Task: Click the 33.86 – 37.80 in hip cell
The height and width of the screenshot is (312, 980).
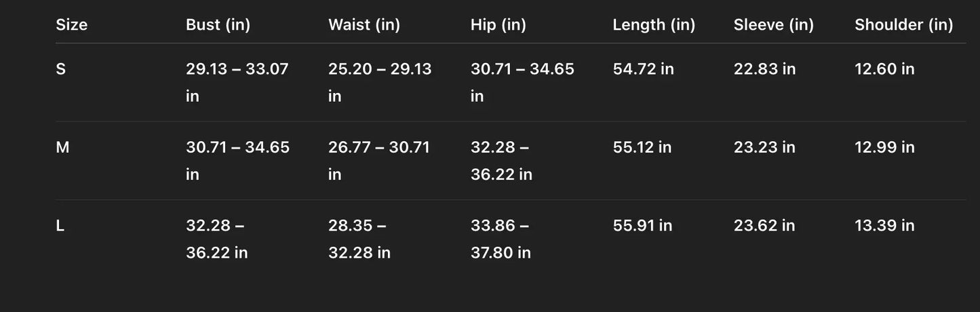Action: pos(501,239)
